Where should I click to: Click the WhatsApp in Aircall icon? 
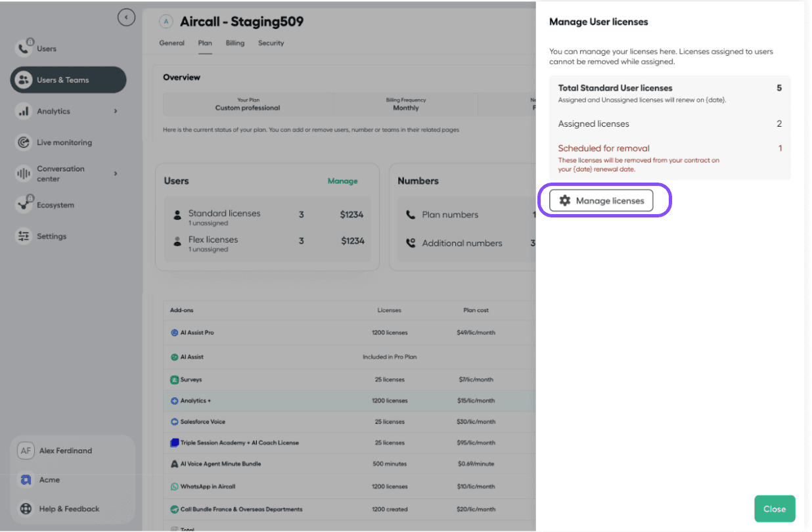point(175,487)
